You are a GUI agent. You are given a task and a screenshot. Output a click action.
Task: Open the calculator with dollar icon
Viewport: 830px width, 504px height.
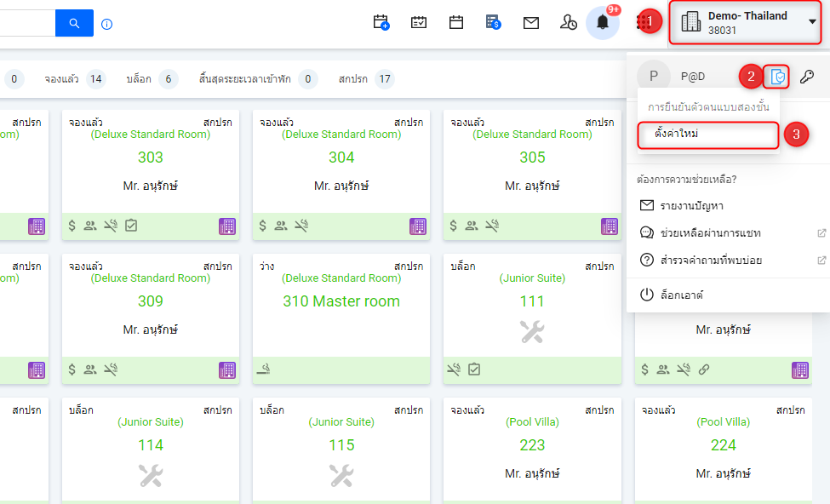(x=494, y=22)
